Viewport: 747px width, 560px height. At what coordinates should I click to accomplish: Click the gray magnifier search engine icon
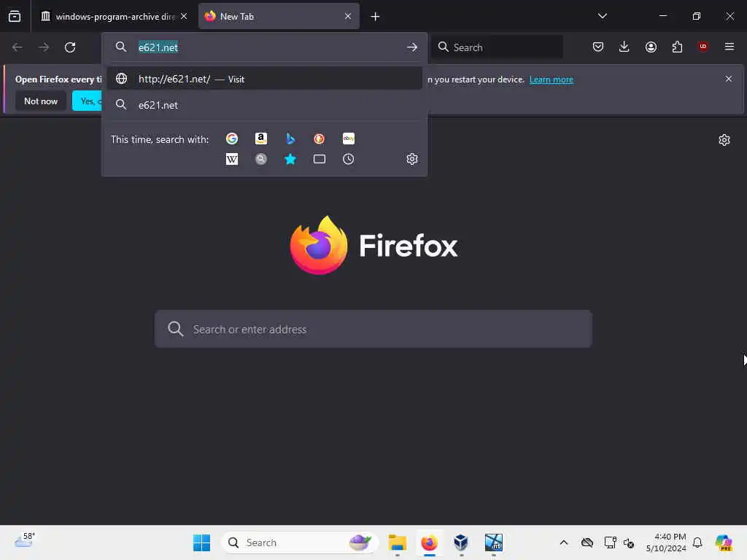coord(261,159)
